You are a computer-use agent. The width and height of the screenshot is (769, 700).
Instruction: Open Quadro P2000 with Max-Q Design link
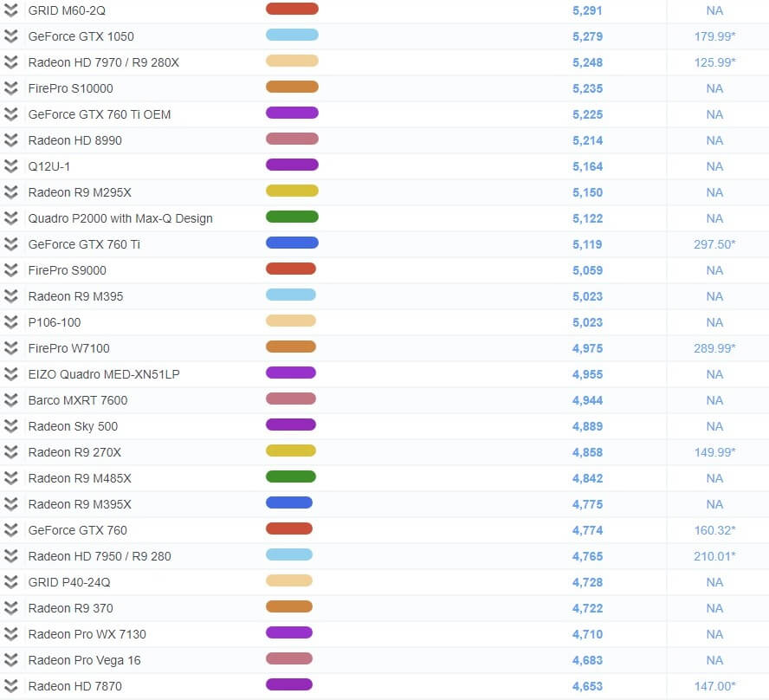click(x=120, y=218)
